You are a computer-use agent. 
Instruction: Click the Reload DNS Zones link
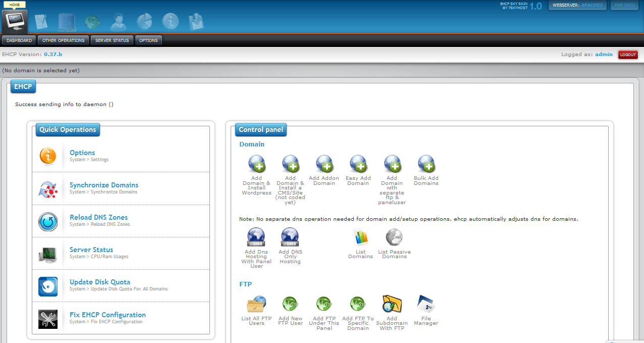coord(98,217)
